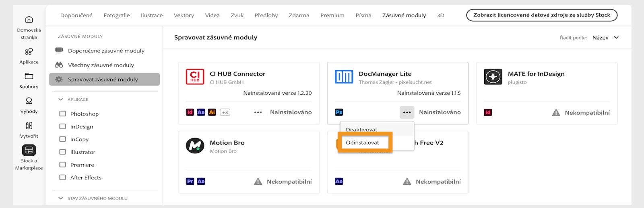This screenshot has width=644, height=208.
Task: Select Spravovat zásuvné moduly
Action: click(105, 80)
